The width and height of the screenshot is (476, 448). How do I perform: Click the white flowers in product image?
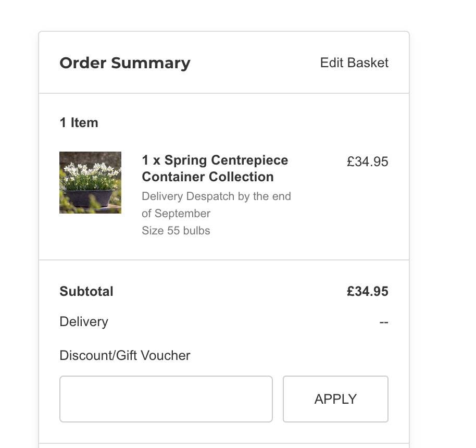click(91, 170)
